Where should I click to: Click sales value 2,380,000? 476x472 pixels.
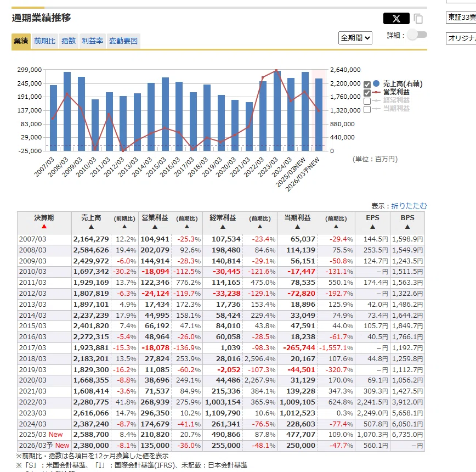click(91, 446)
